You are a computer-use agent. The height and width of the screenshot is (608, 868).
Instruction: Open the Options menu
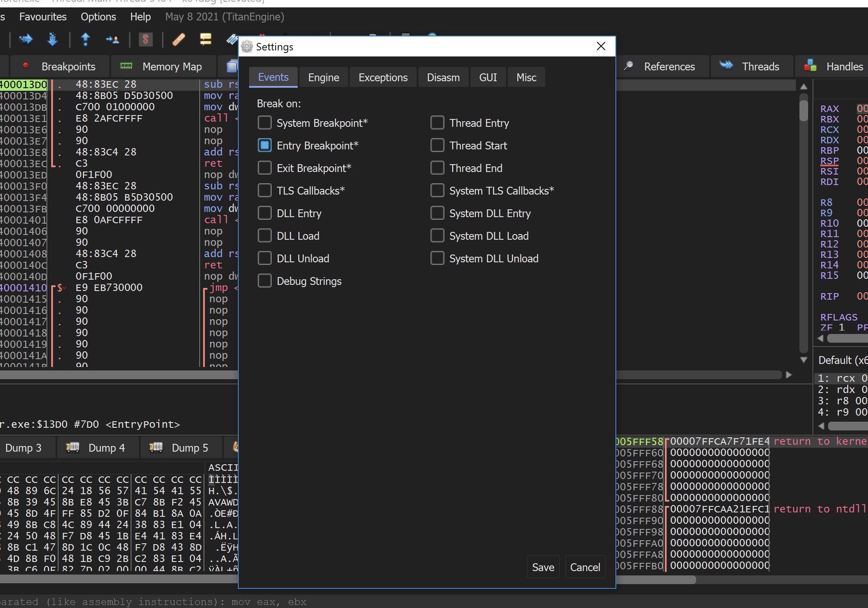(x=99, y=17)
